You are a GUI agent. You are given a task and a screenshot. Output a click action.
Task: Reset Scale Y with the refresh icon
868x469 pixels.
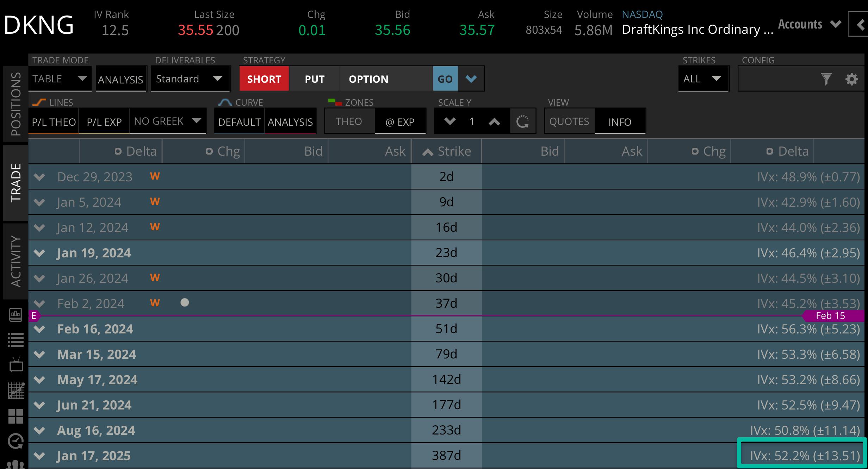click(523, 122)
